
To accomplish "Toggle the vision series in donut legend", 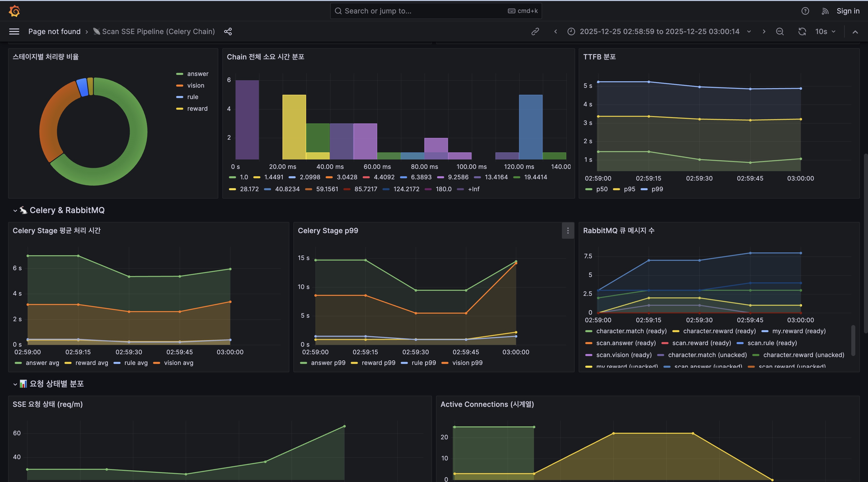I will pos(195,86).
